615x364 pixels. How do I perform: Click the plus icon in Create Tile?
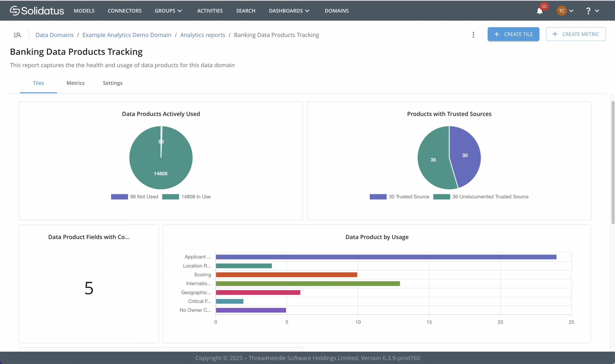pyautogui.click(x=497, y=34)
